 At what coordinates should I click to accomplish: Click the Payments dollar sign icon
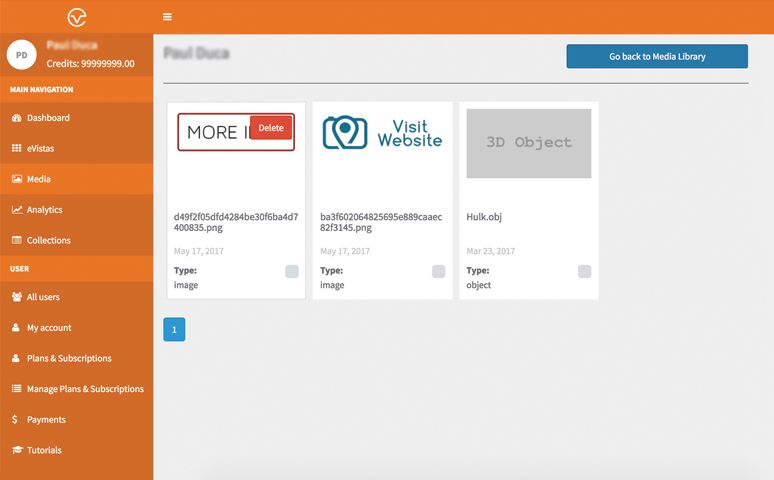pyautogui.click(x=16, y=420)
